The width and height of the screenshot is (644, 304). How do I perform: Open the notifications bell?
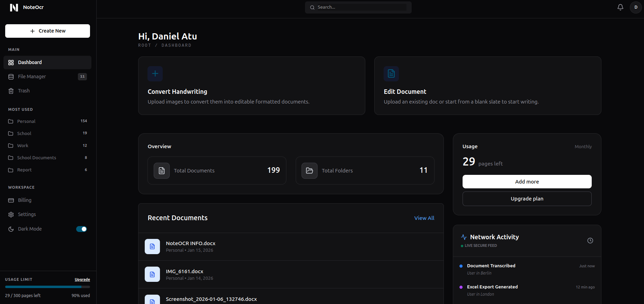point(620,7)
